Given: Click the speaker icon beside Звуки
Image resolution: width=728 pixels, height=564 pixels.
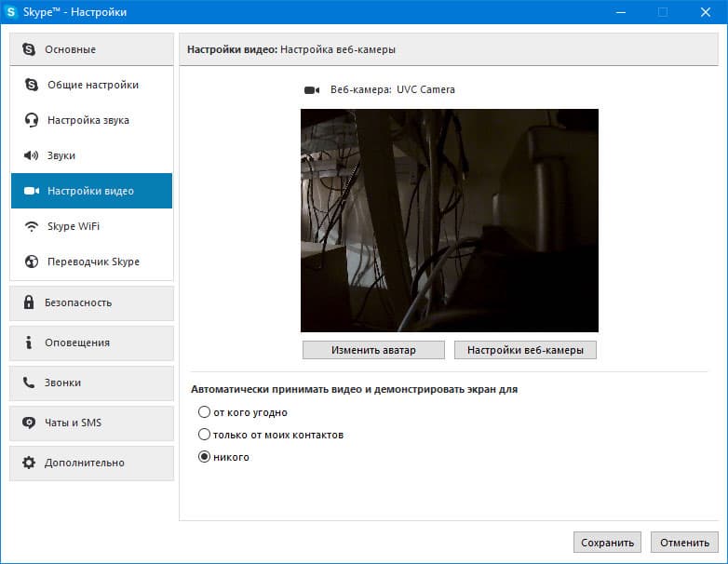Looking at the screenshot, I should (31, 155).
